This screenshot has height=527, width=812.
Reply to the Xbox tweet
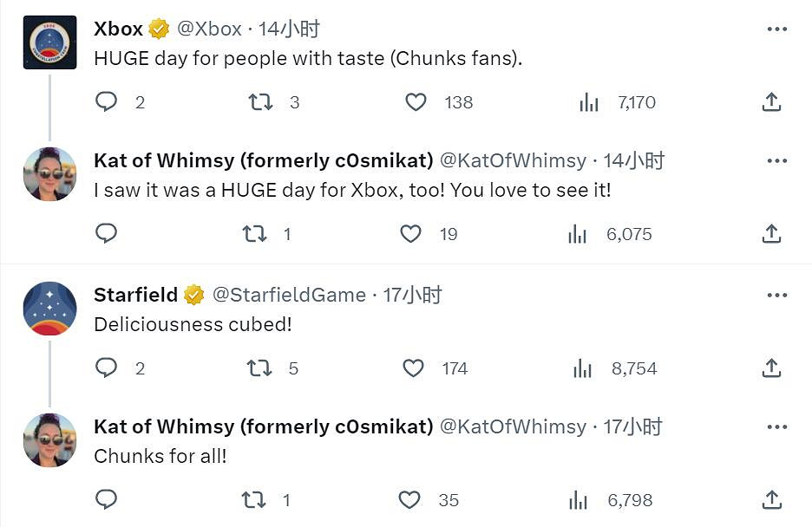[106, 102]
